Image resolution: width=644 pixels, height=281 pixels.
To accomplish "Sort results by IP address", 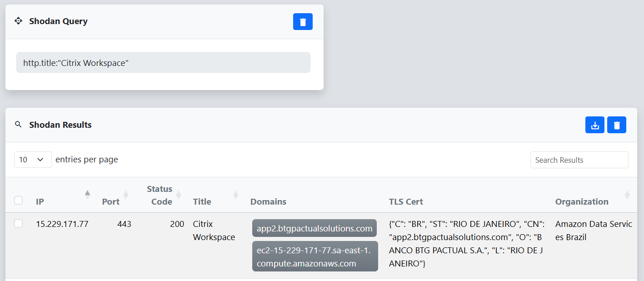I will pyautogui.click(x=40, y=201).
